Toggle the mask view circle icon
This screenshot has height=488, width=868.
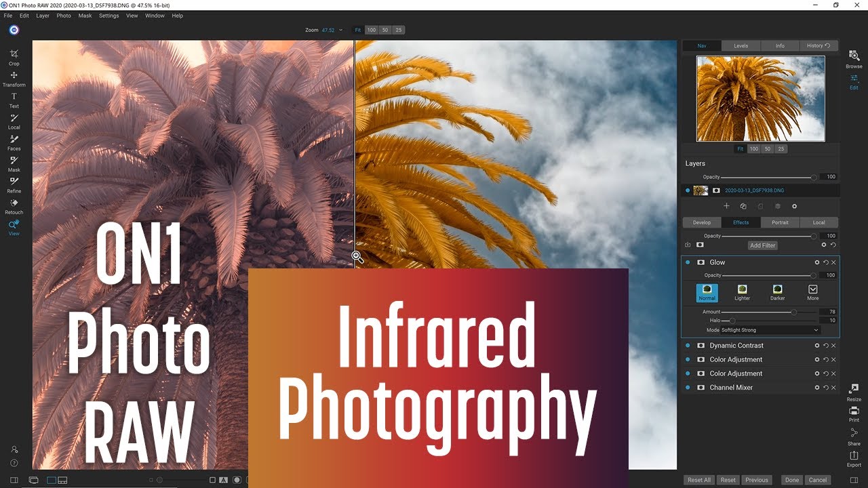pos(237,480)
